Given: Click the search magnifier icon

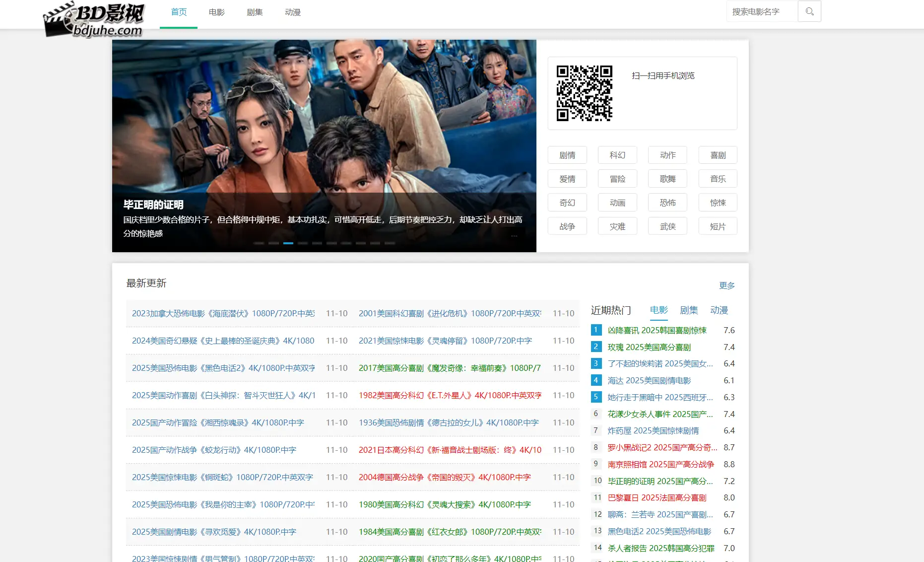Looking at the screenshot, I should tap(809, 11).
